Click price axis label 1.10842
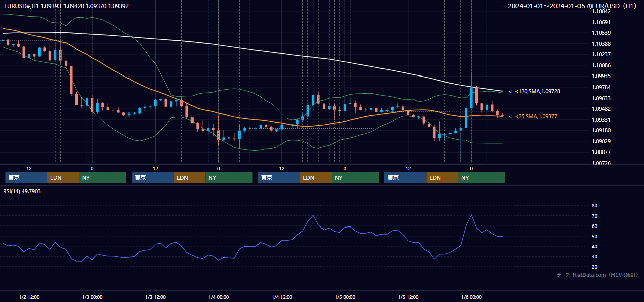Screen dimensions: 644x302 click(601, 12)
